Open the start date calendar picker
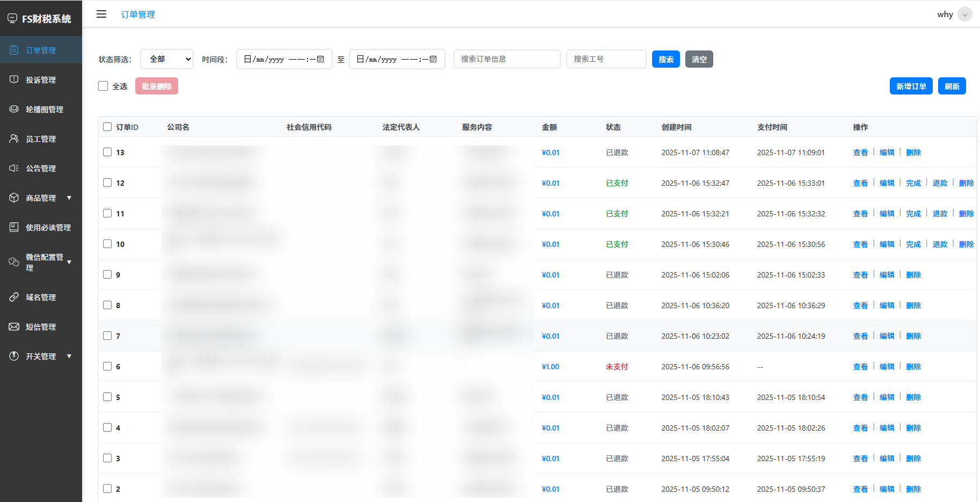 320,59
